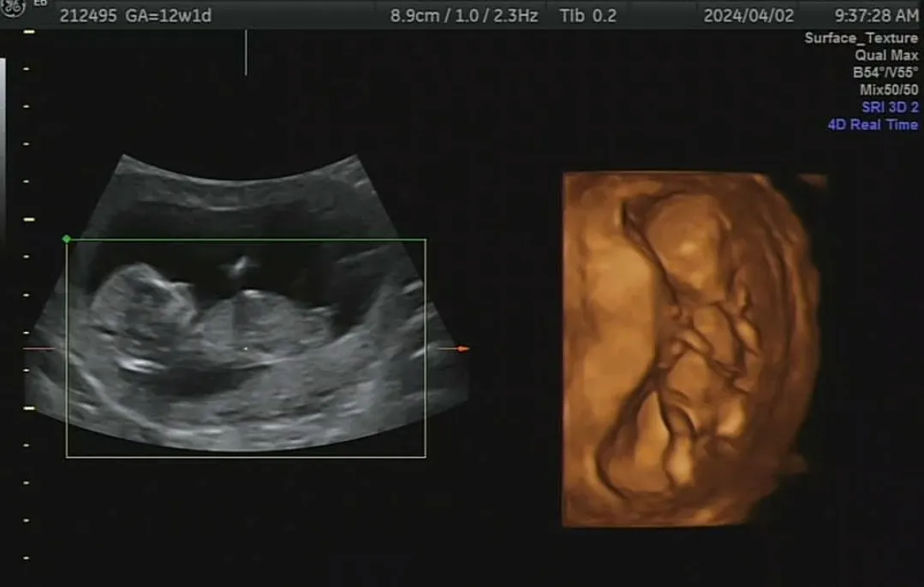Click the orange render direction arrow marker
924x587 pixels.
[463, 348]
